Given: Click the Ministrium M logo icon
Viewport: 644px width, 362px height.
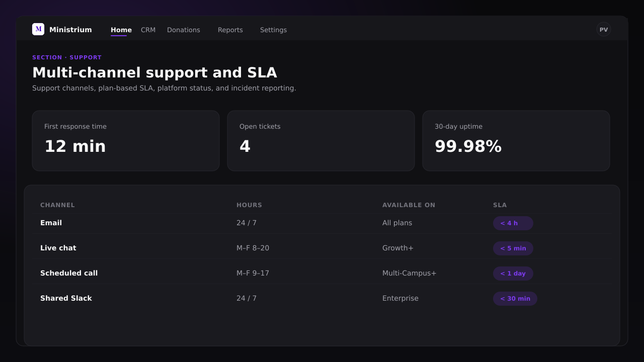Looking at the screenshot, I should tap(38, 29).
